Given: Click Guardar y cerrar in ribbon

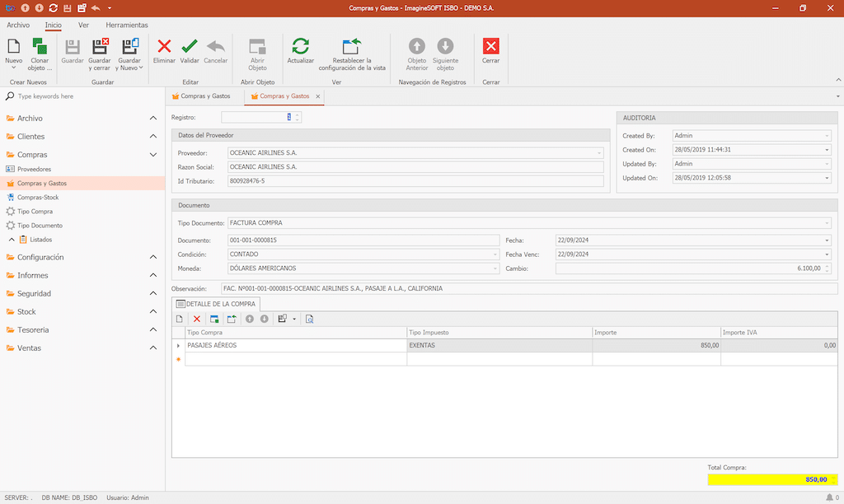Looking at the screenshot, I should click(100, 47).
